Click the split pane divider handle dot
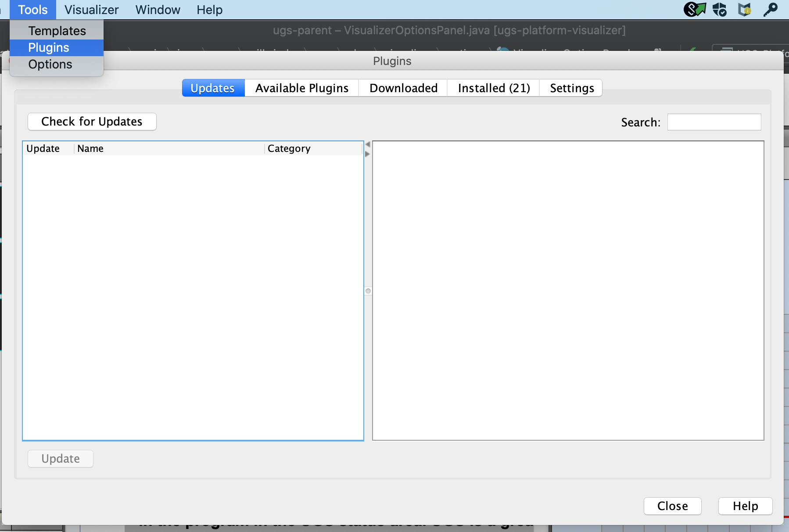 (x=368, y=291)
